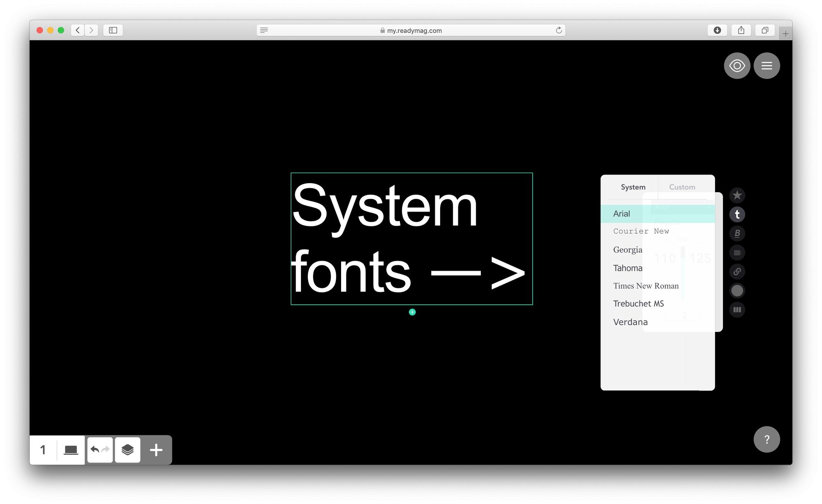Click the text columns icon
822x504 pixels.
pos(737,310)
